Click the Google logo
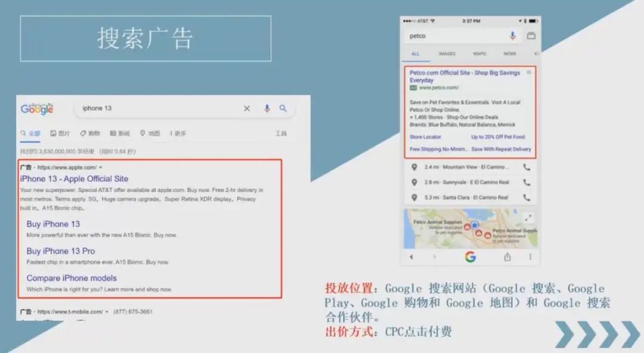The height and width of the screenshot is (353, 644). (x=37, y=109)
